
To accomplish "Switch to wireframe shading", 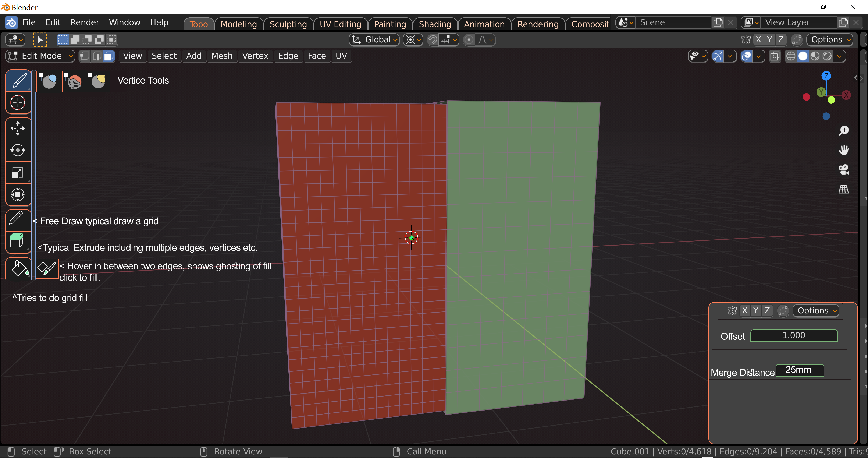I will [x=790, y=56].
